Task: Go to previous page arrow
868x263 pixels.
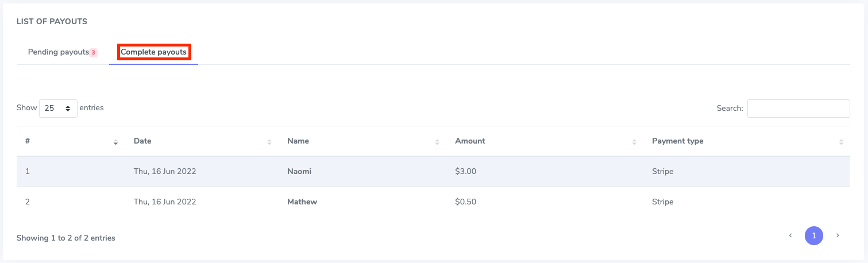Action: [790, 235]
